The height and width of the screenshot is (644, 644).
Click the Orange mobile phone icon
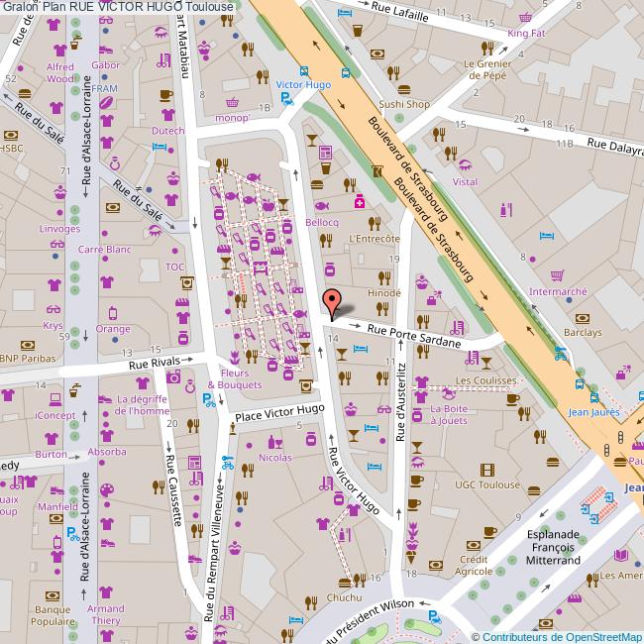(x=113, y=313)
